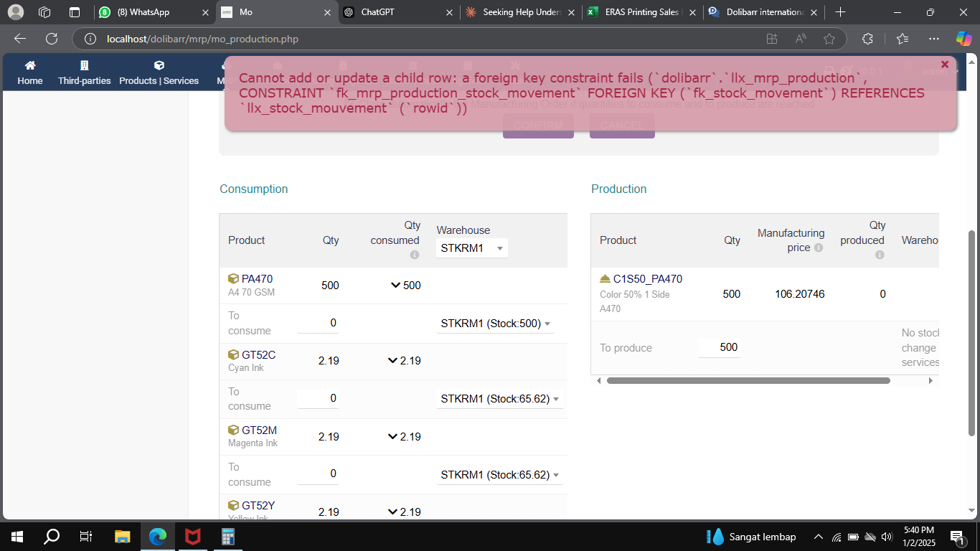Click the GT52C Cyan Ink product icon
Screen dimensions: 980x551
point(234,354)
